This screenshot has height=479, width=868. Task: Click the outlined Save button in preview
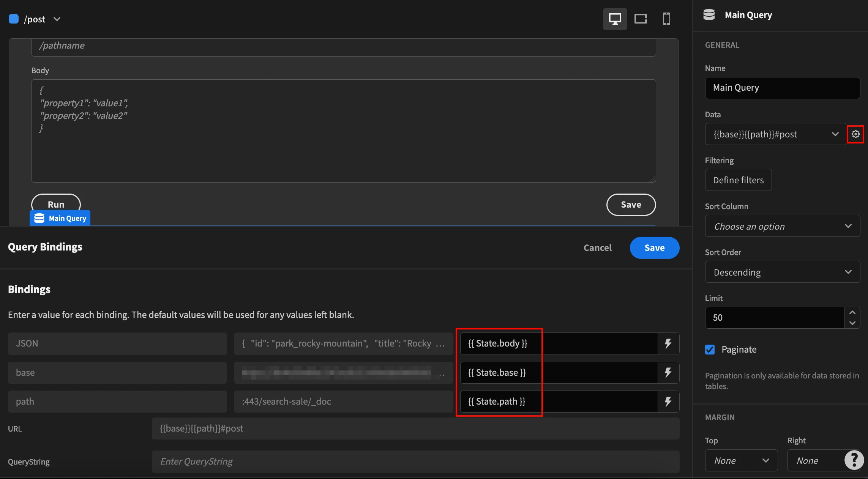click(x=631, y=205)
